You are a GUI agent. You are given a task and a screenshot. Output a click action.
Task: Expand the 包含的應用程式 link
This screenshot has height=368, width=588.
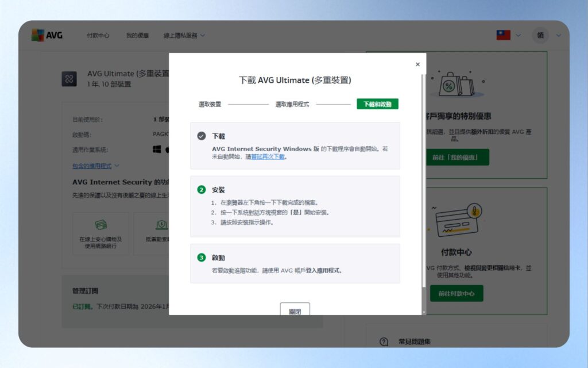click(x=96, y=166)
